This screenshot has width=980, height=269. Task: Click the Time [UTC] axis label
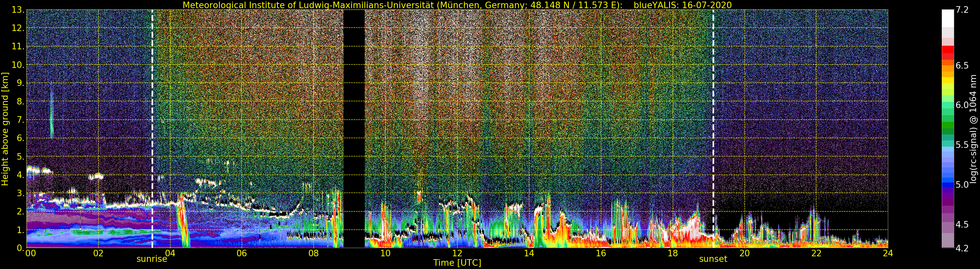[x=457, y=263]
